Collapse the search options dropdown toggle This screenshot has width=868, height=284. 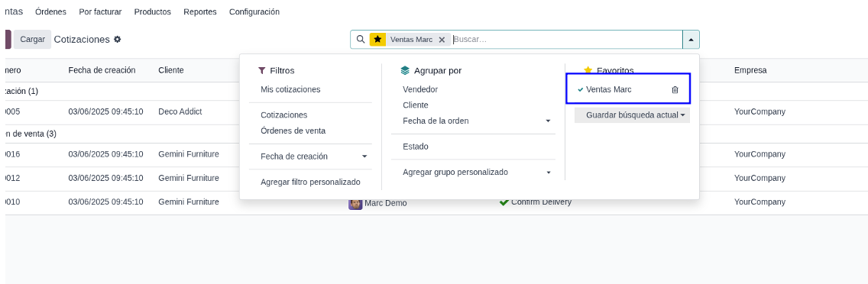[691, 39]
